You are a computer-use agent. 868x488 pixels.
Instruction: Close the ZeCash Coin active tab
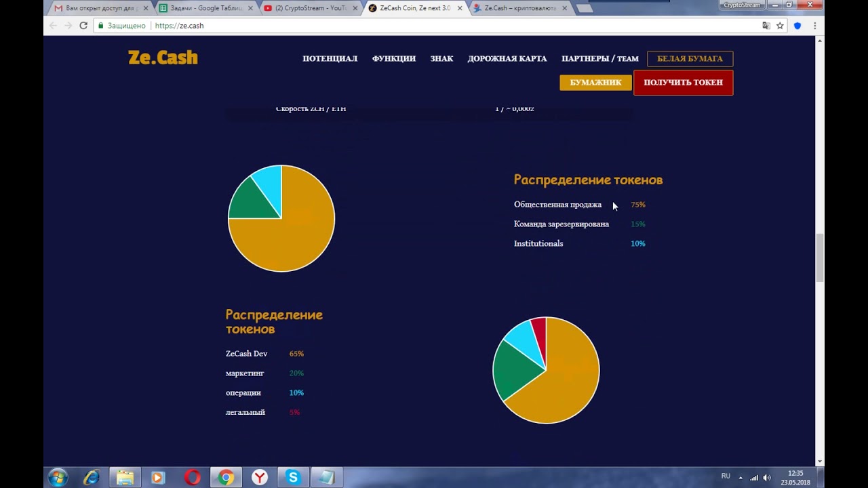point(460,8)
